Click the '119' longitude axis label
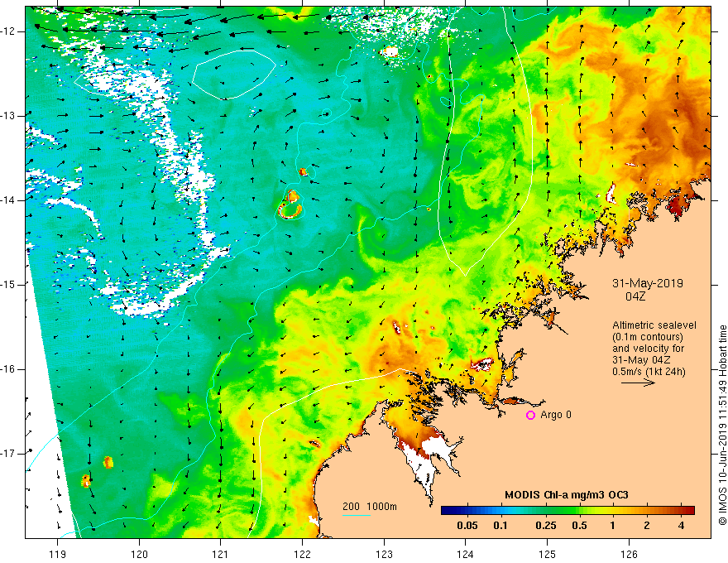 pyautogui.click(x=58, y=554)
